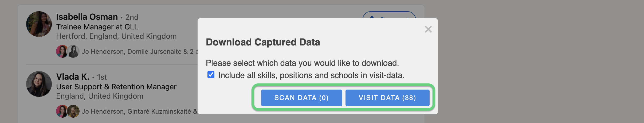Image resolution: width=644 pixels, height=123 pixels.
Task: Click the Download Captured Data heading
Action: click(263, 42)
